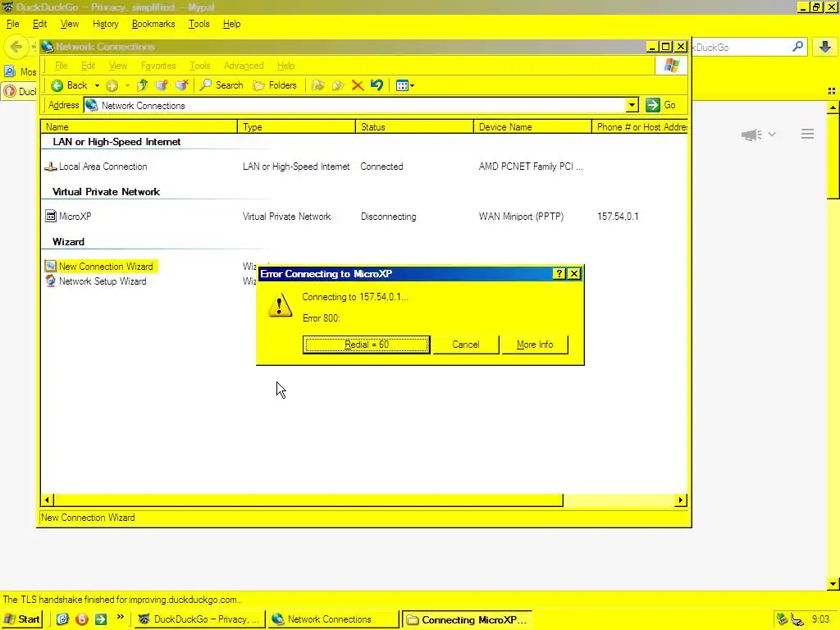Click the Forward arrow in Network Connections toolbar
Viewport: 840px width, 630px height.
click(x=112, y=85)
